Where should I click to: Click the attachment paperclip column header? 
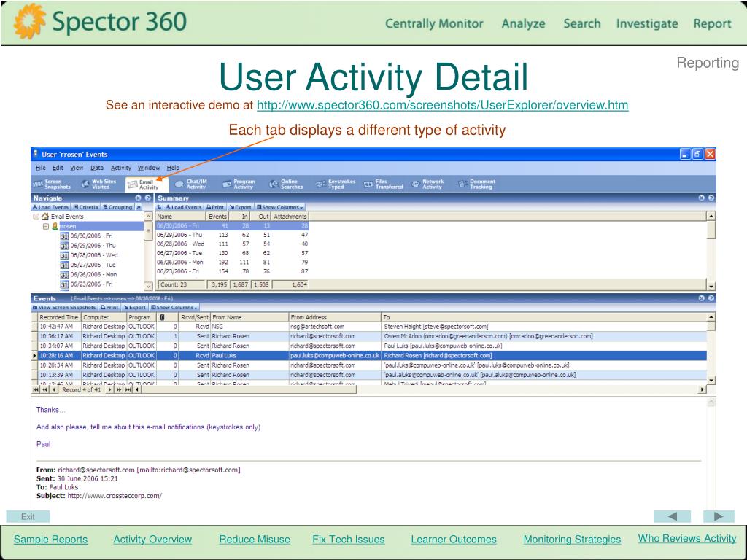click(163, 317)
